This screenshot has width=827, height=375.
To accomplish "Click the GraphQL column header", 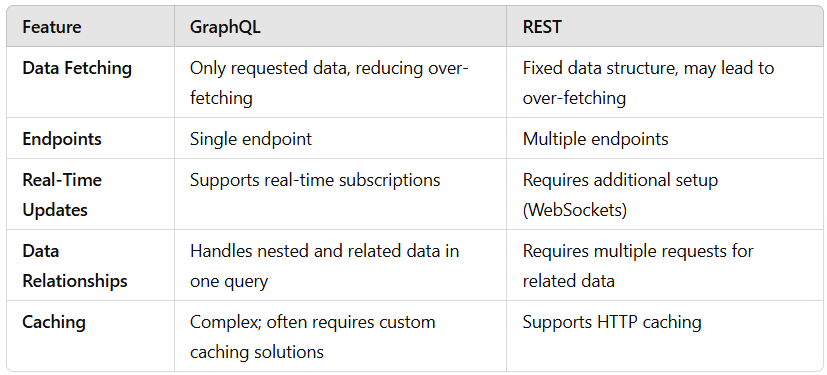I will (225, 26).
